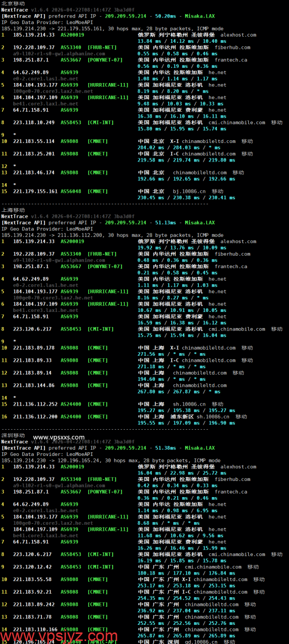
Task: Click hop IP 221.183.89.33
Action: (x=33, y=360)
